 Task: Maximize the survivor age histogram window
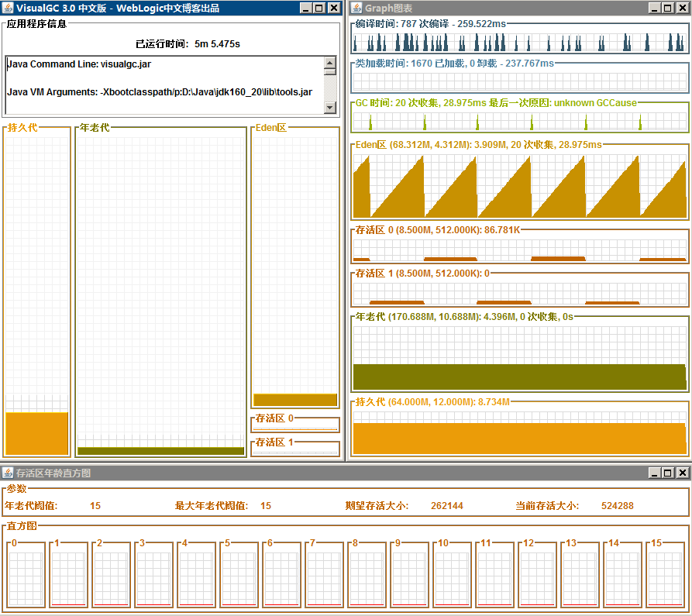point(668,473)
